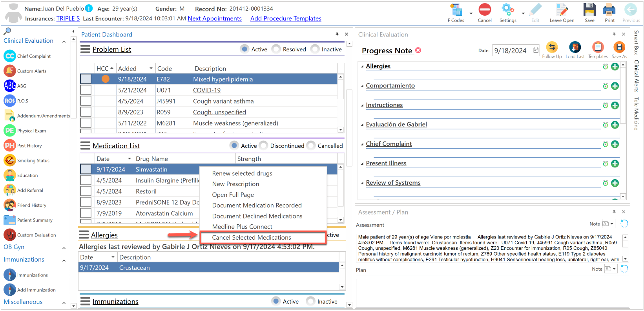
Task: Click the red Cancel toolbar icon
Action: pyautogui.click(x=485, y=10)
